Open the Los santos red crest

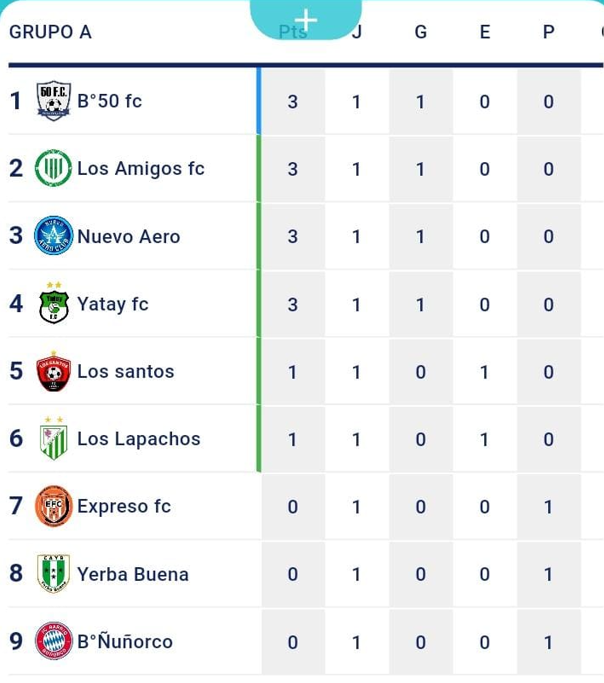pos(54,371)
